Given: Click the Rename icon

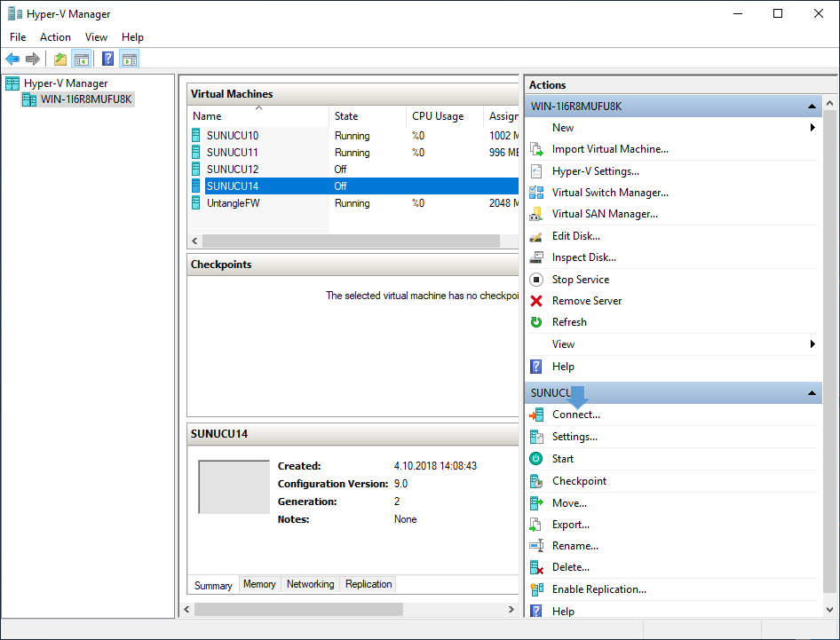Looking at the screenshot, I should click(536, 546).
